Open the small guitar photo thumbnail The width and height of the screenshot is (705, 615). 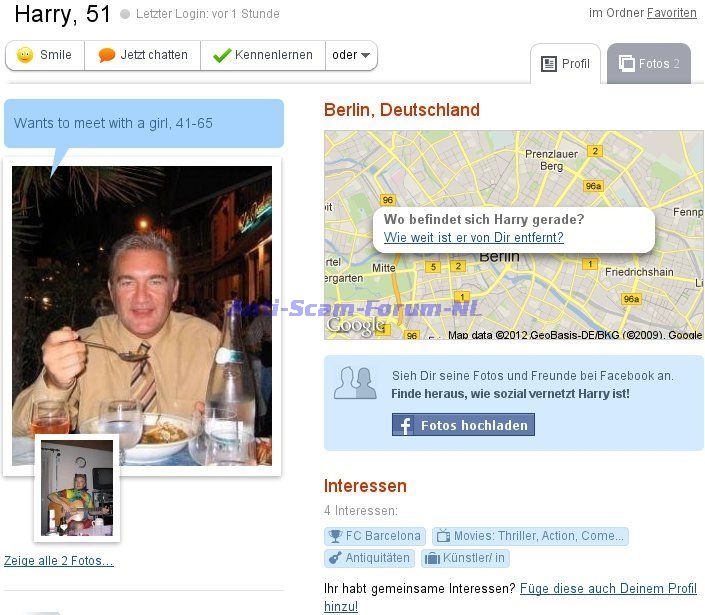pyautogui.click(x=77, y=488)
